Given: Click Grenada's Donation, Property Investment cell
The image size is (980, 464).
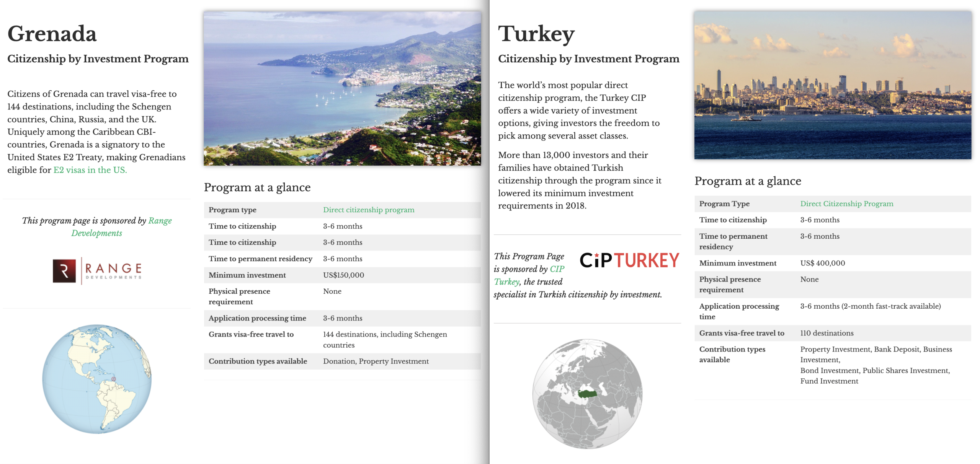Looking at the screenshot, I should pos(376,361).
